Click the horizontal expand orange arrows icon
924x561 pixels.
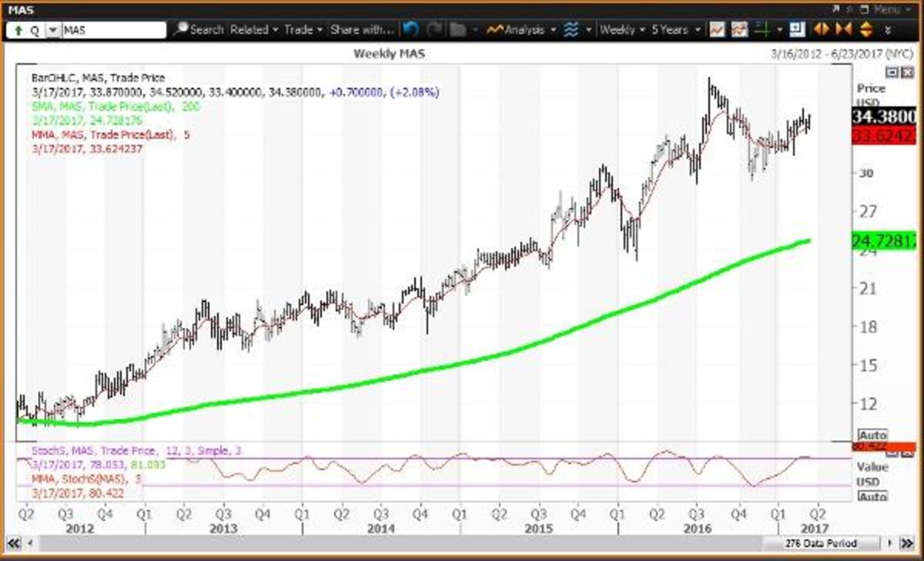822,30
